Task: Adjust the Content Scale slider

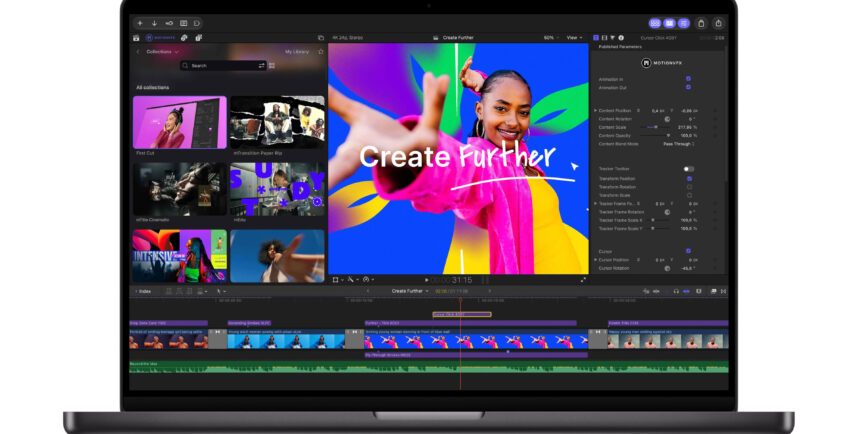Action: [x=656, y=127]
